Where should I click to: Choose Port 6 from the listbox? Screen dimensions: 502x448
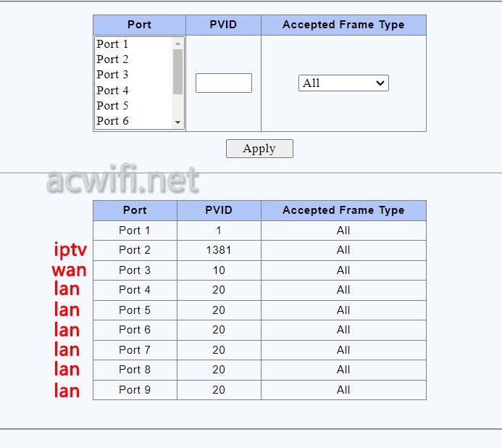pyautogui.click(x=113, y=121)
